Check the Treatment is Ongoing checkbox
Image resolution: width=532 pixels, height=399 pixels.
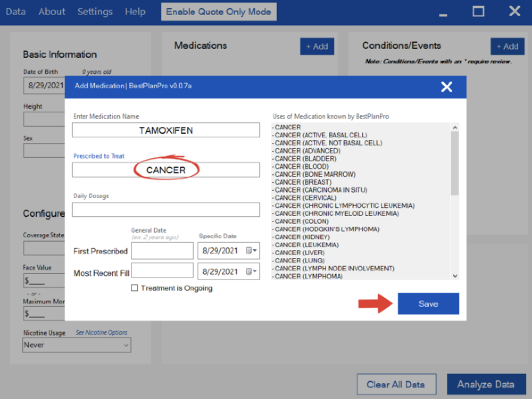coord(134,288)
